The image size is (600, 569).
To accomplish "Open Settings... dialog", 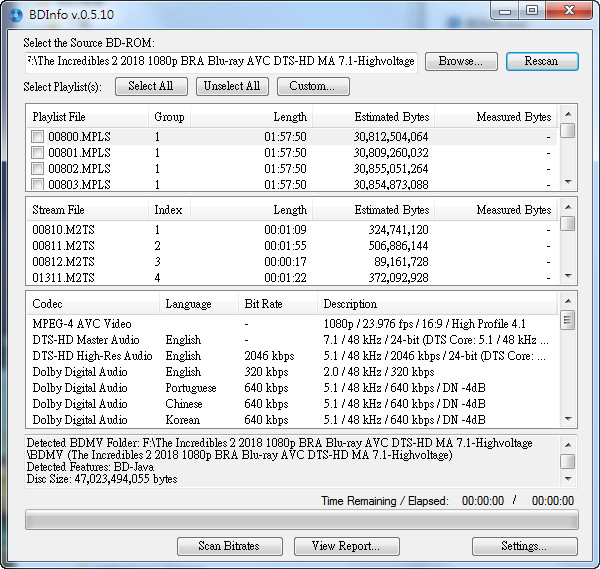I will pos(525,546).
